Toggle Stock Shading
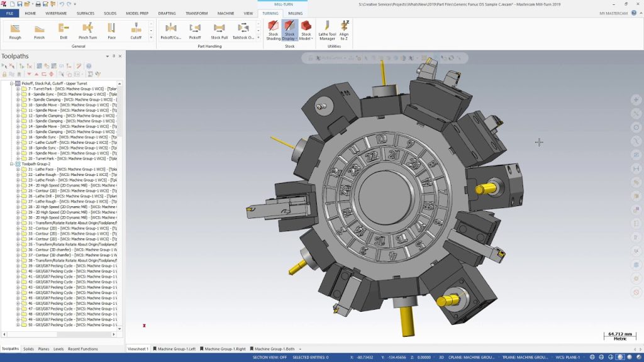The image size is (644, 362). click(273, 31)
